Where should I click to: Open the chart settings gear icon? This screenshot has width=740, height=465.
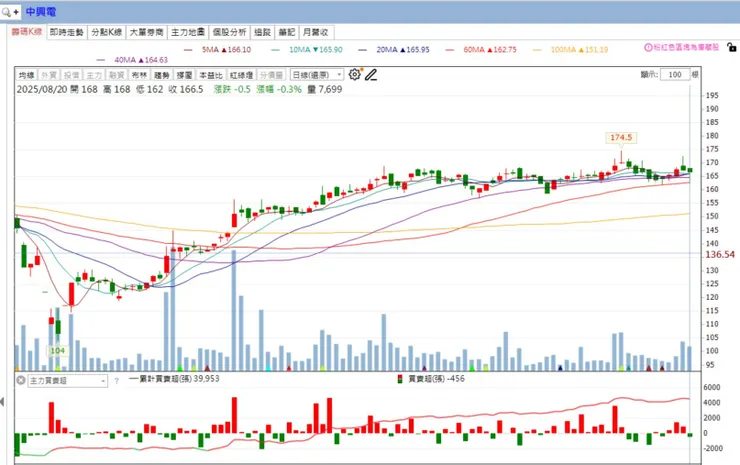(354, 74)
